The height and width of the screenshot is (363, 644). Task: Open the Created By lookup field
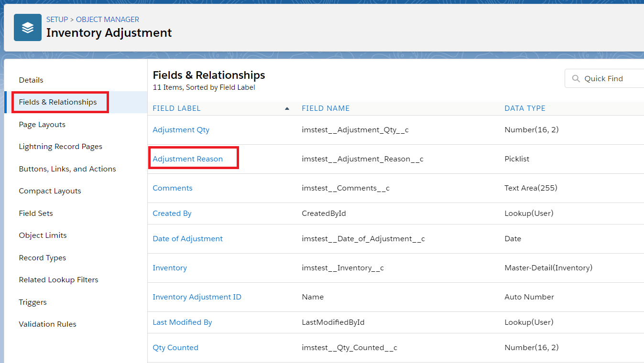point(172,213)
